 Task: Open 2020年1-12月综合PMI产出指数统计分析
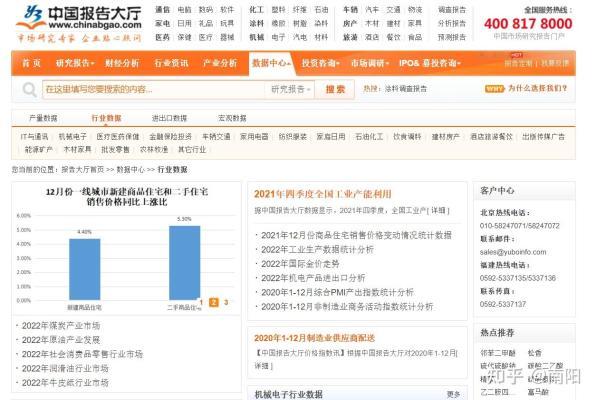337,292
